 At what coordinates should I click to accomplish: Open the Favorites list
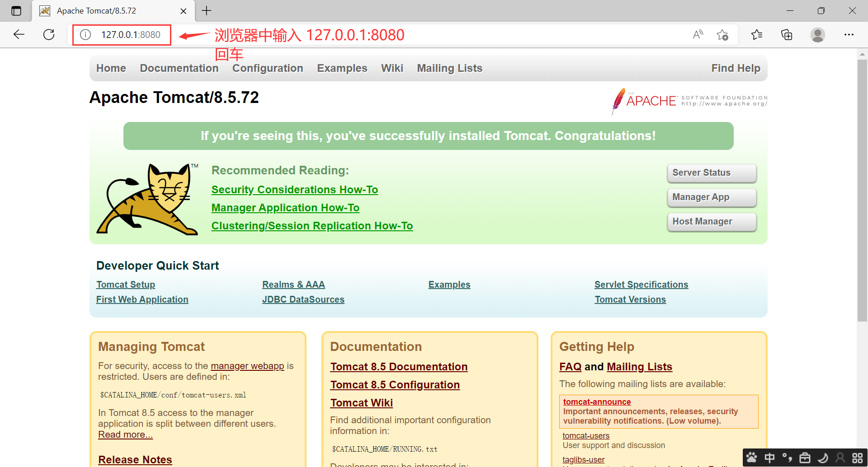pyautogui.click(x=757, y=34)
